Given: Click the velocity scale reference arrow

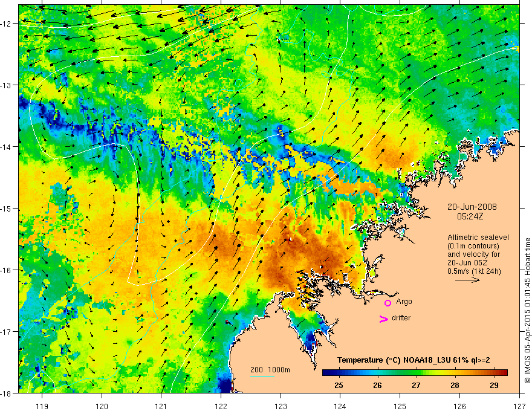Looking at the screenshot, I should 467,280.
